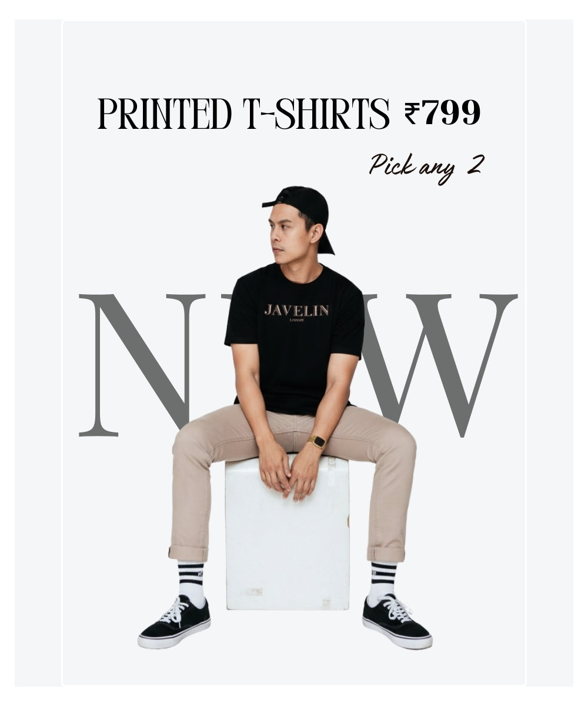This screenshot has height=706, width=588.
Task: Click the 'Pick any 2' script text
Action: tap(426, 167)
